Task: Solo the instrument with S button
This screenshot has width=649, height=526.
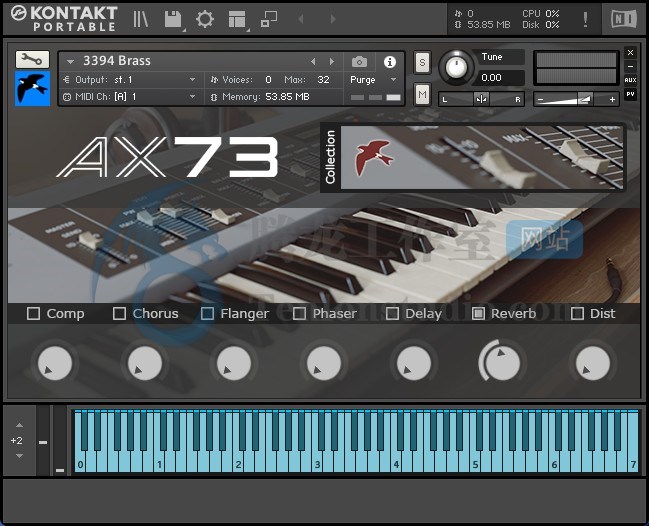Action: pos(422,62)
